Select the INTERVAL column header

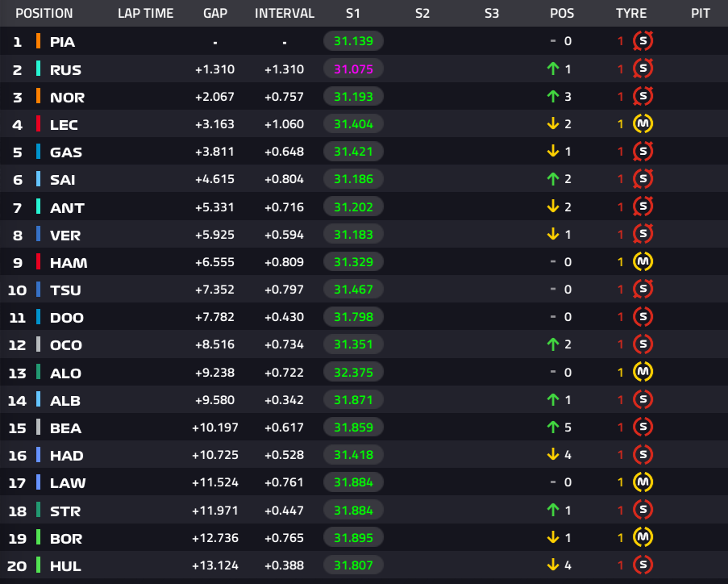coord(285,13)
